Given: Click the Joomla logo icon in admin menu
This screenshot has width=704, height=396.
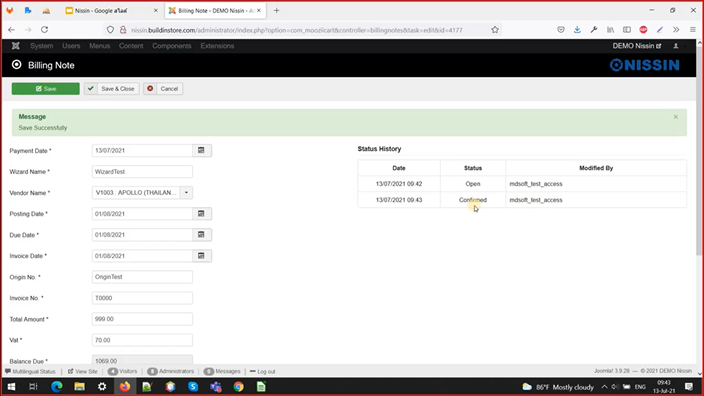Looking at the screenshot, I should click(x=16, y=46).
